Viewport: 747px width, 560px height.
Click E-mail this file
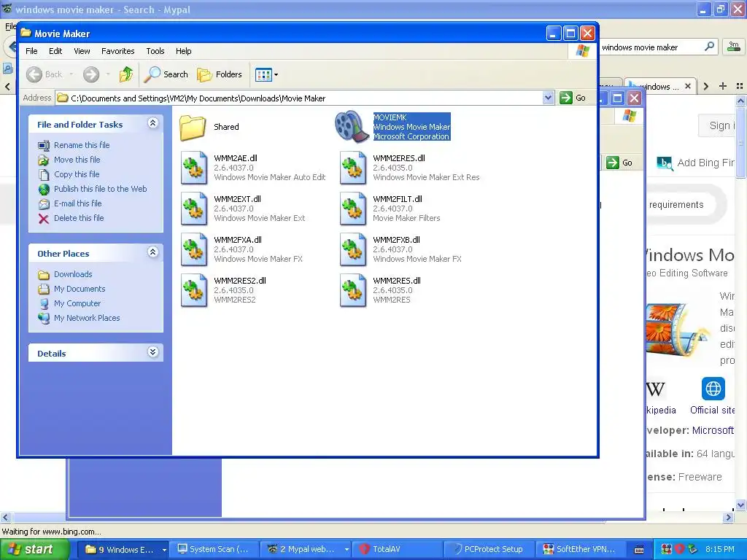point(77,203)
